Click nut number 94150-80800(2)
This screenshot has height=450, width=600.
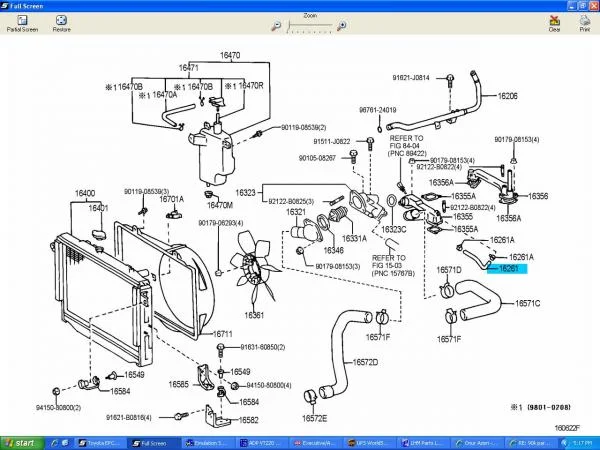click(x=59, y=408)
